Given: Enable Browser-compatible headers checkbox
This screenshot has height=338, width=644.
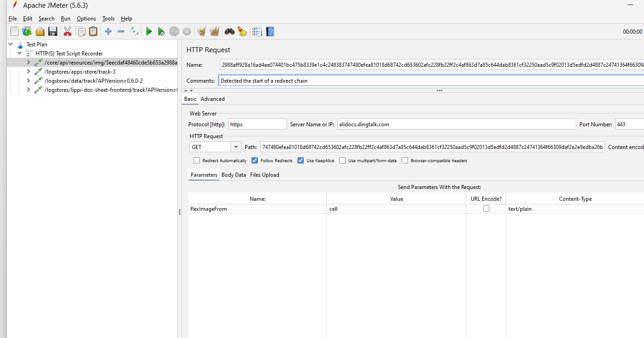Looking at the screenshot, I should tap(405, 160).
